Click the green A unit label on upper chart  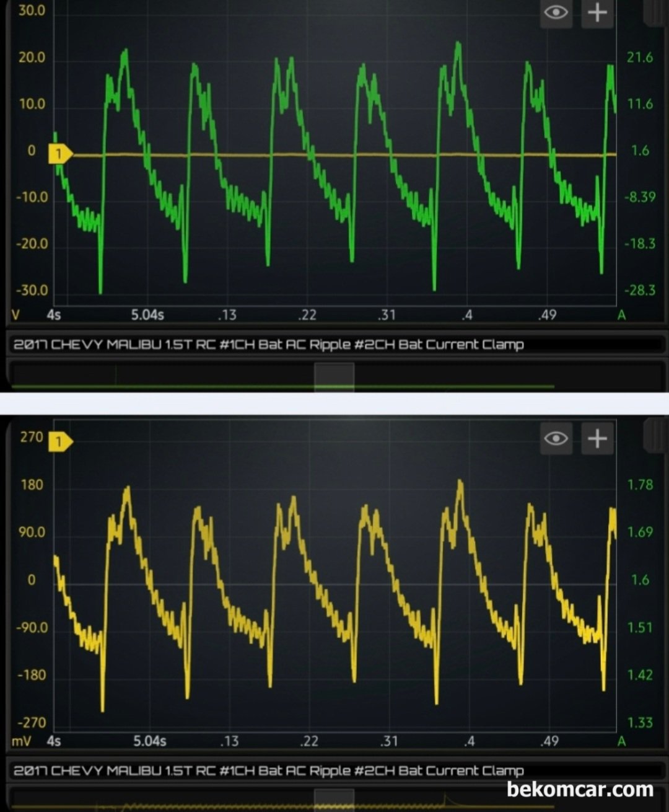click(621, 316)
